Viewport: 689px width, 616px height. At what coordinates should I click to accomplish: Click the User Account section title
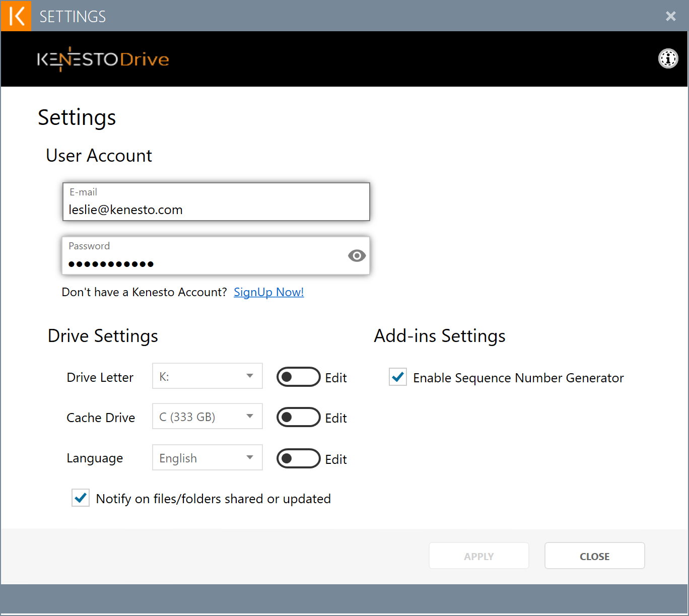[x=99, y=156]
